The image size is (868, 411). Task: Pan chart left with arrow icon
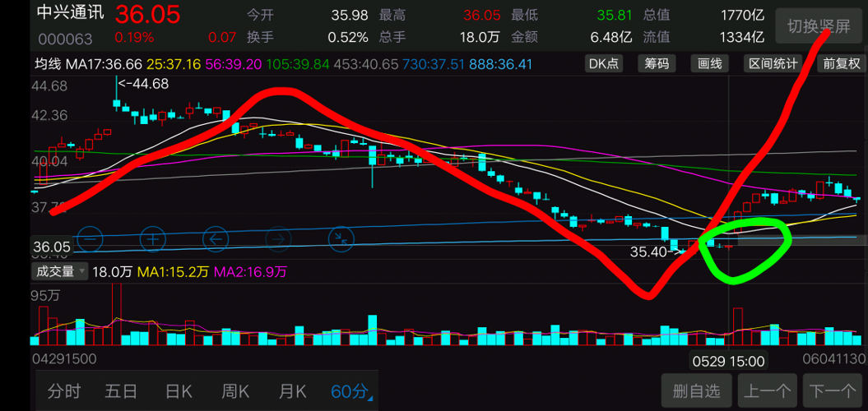coord(215,239)
